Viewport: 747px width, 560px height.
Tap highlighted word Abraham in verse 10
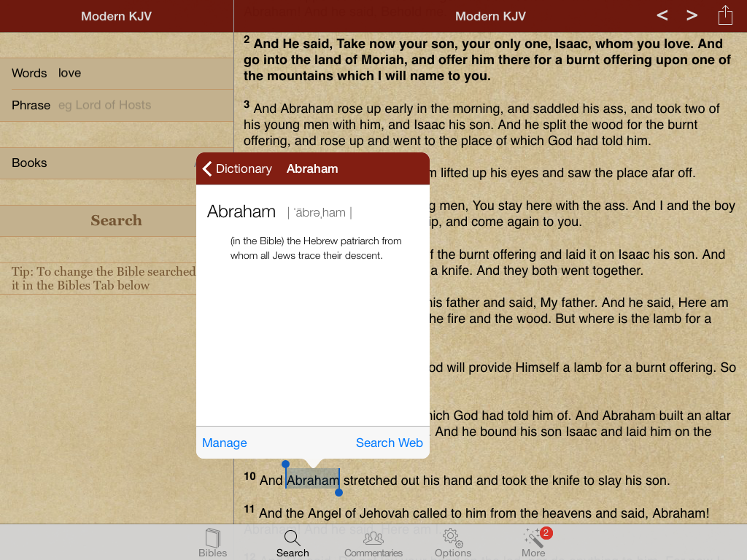[x=312, y=480]
